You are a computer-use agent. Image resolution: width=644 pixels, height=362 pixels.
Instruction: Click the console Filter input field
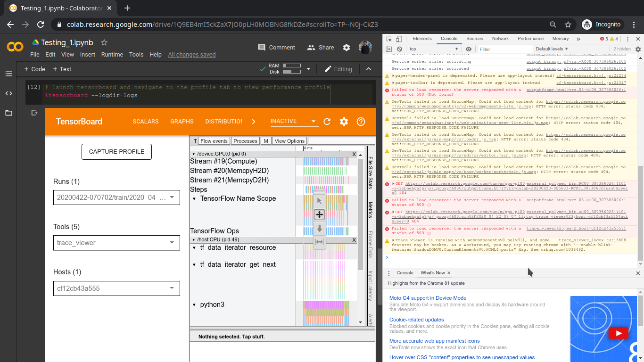(504, 49)
